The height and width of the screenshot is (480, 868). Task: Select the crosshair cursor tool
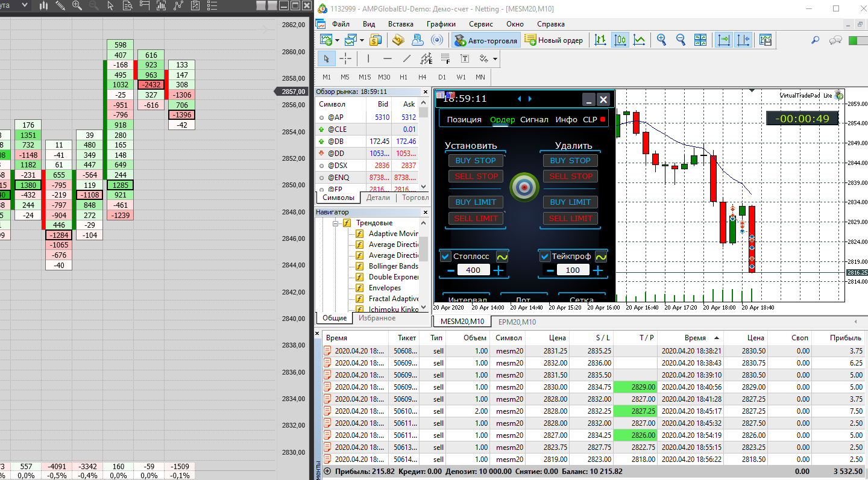[x=345, y=58]
